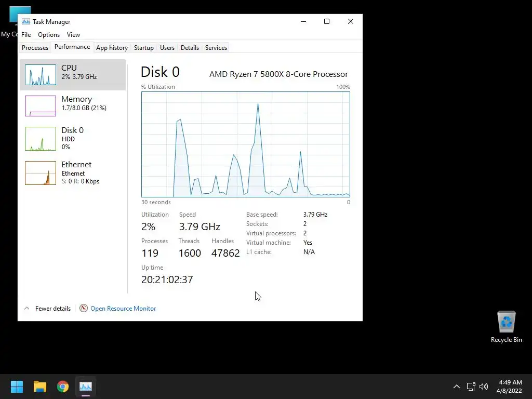Show hidden system tray icons

(x=457, y=387)
